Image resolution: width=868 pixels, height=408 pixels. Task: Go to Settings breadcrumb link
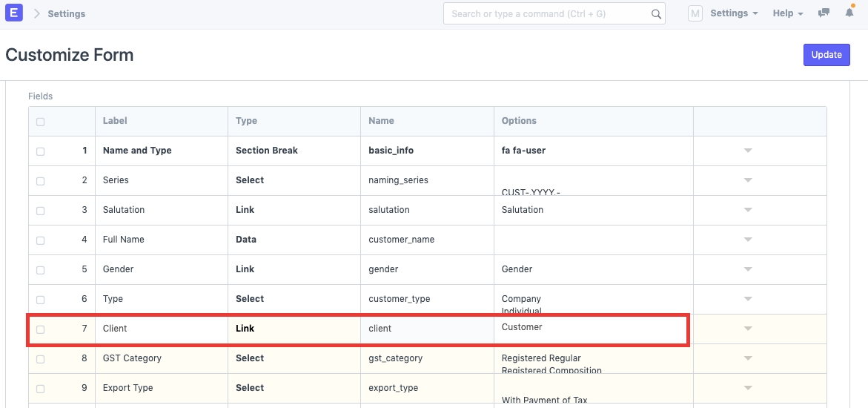66,13
